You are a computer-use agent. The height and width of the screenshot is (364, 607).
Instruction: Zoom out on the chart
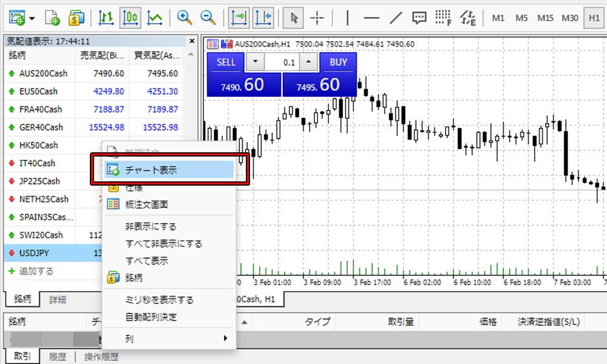pos(208,18)
